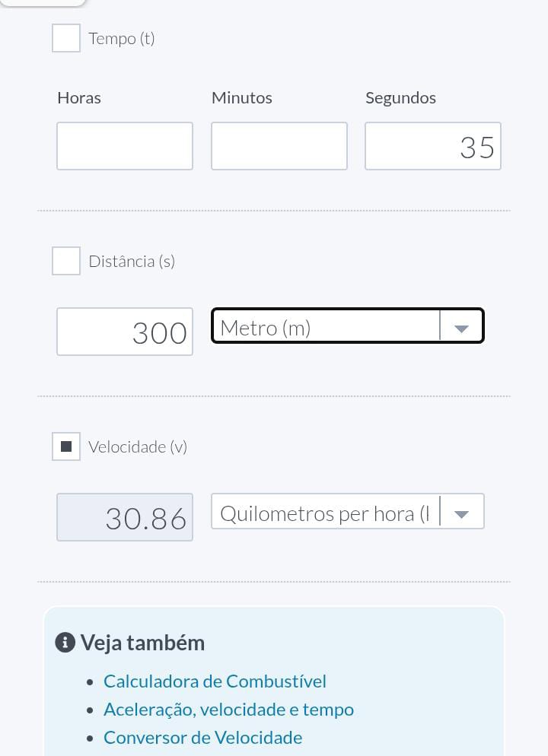This screenshot has width=548, height=756.
Task: Open the Quilometros per hora dropdown
Action: [x=325, y=512]
